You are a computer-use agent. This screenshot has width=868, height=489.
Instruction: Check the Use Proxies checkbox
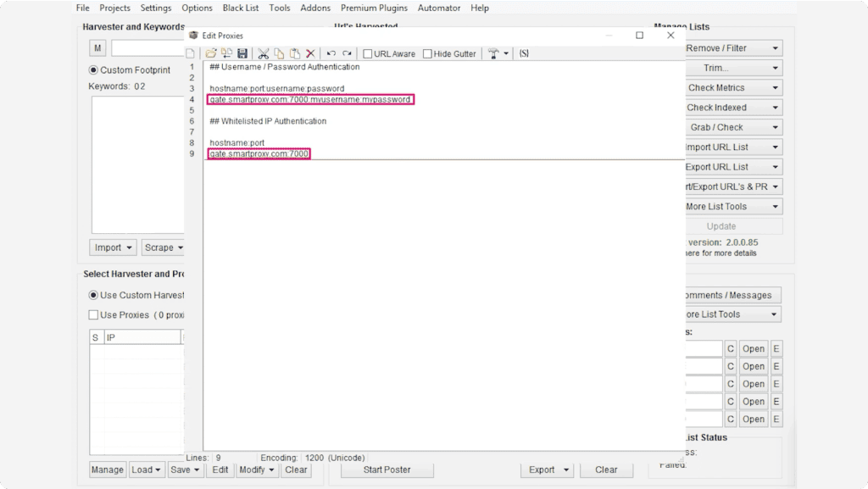point(94,315)
